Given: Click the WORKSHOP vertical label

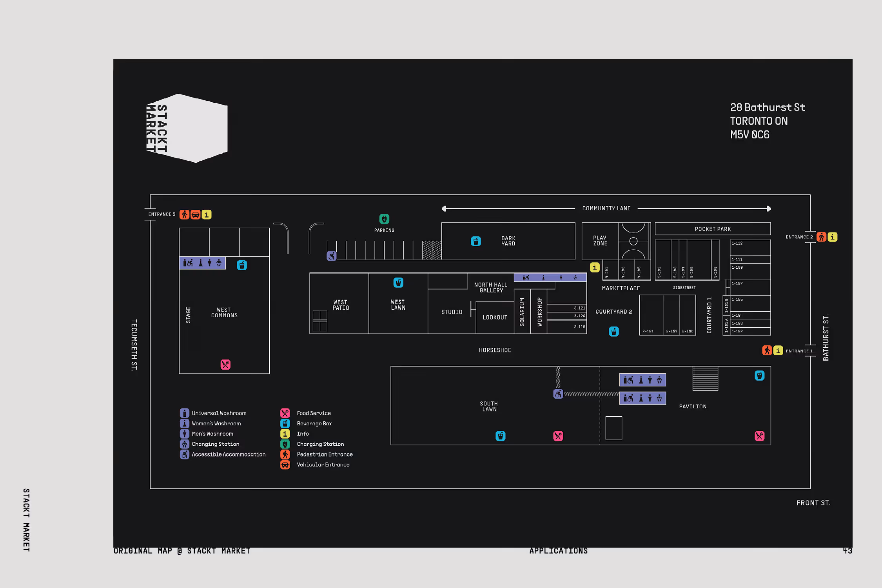Looking at the screenshot, I should point(540,312).
